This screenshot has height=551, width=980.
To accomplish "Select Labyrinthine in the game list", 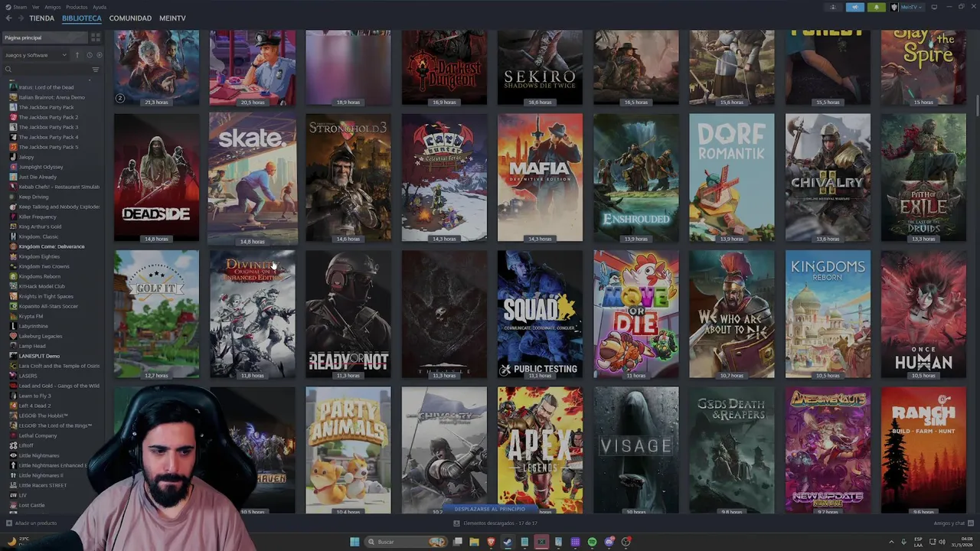I will point(33,326).
